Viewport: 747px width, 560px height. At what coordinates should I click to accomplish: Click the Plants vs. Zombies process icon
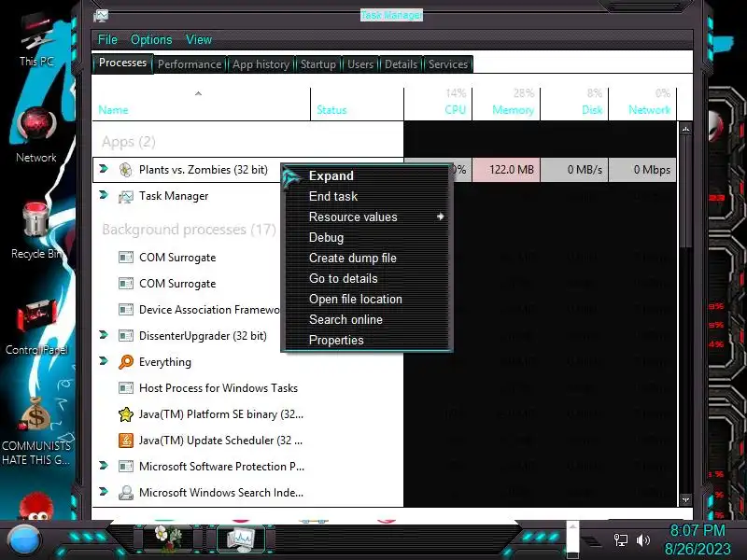point(126,170)
